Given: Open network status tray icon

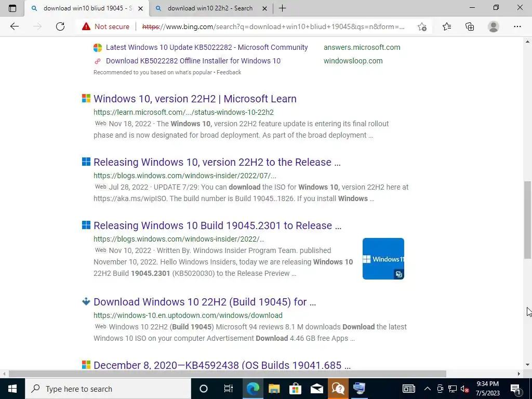Looking at the screenshot, I should click(453, 389).
